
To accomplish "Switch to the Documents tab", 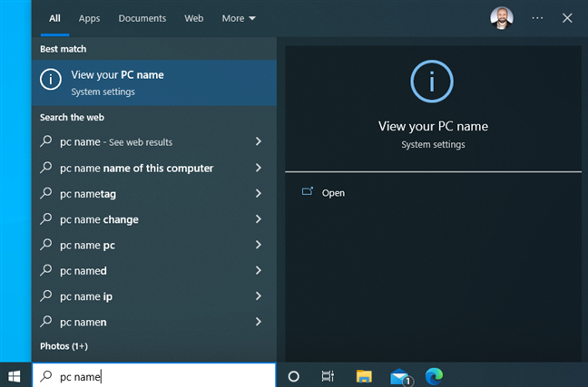I will pyautogui.click(x=142, y=18).
